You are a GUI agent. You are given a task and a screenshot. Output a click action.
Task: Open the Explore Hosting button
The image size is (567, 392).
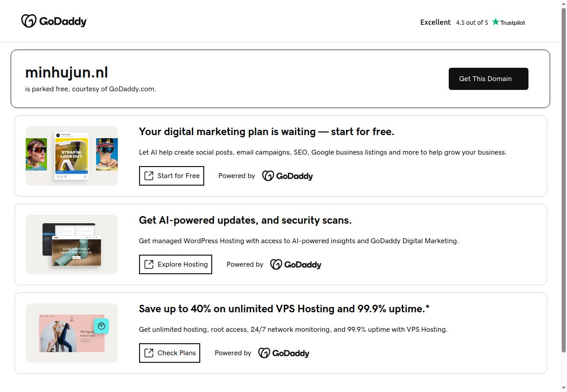pos(175,264)
